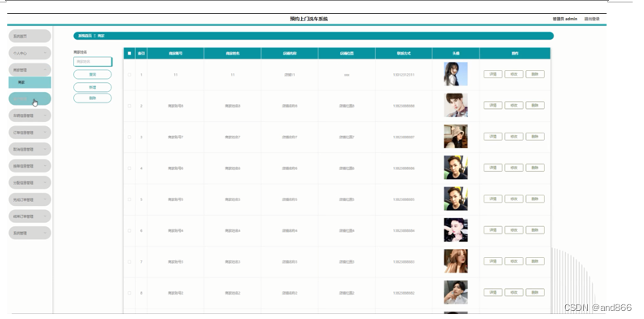
Task: Click the 查询 search button
Action: pos(93,75)
